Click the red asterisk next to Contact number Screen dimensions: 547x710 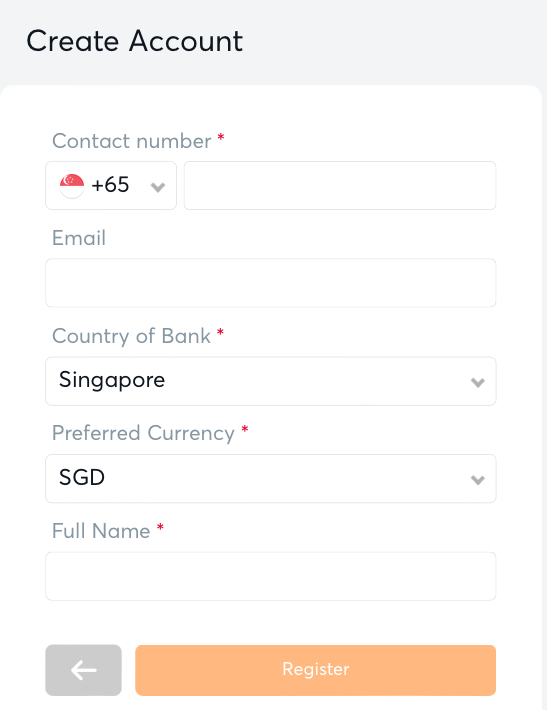(221, 137)
